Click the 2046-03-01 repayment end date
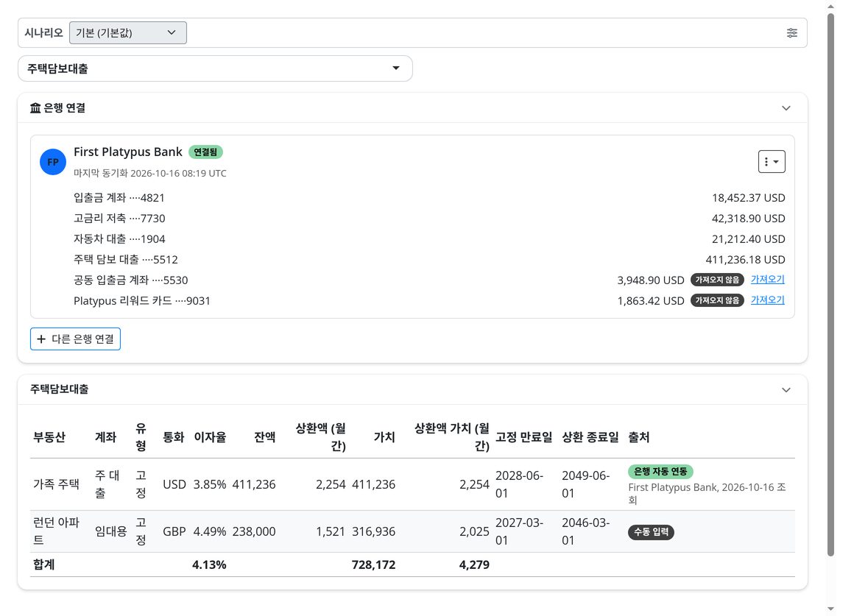This screenshot has height=616, width=854. (585, 531)
